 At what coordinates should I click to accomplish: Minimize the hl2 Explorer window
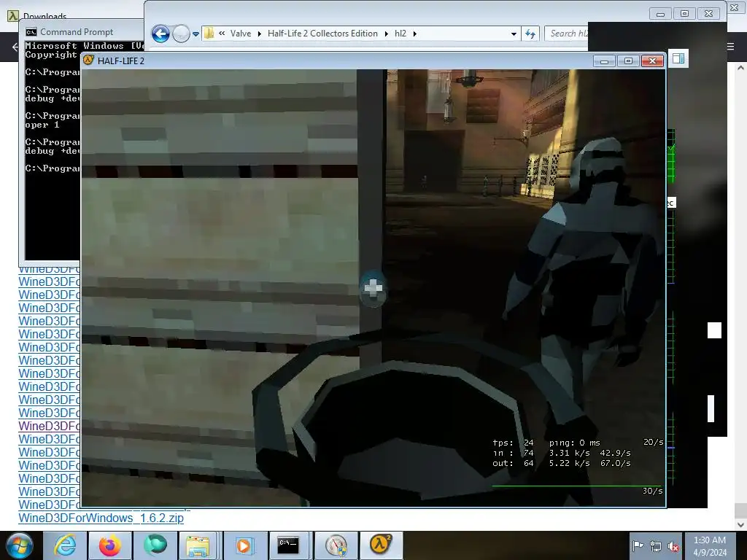pyautogui.click(x=660, y=13)
